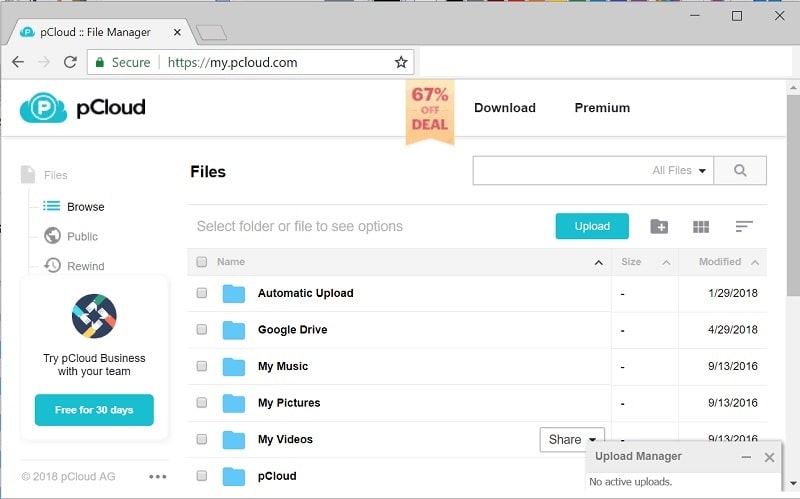Minimize the Upload Manager panel
The image size is (800, 499).
(x=746, y=457)
